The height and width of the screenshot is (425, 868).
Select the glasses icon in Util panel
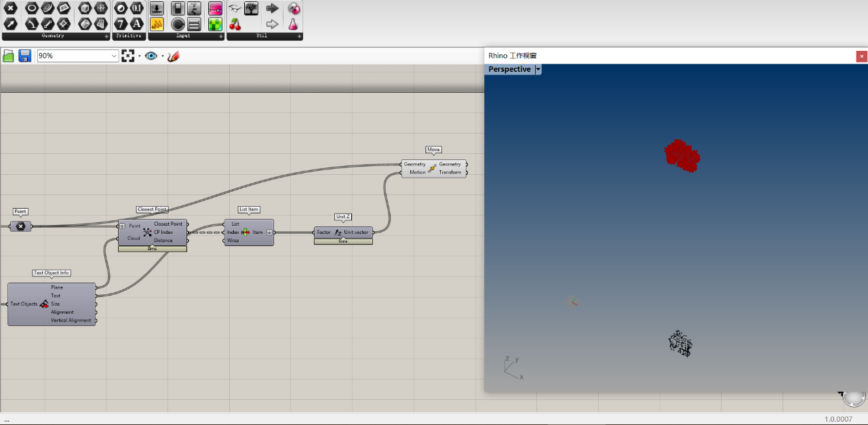click(x=235, y=8)
